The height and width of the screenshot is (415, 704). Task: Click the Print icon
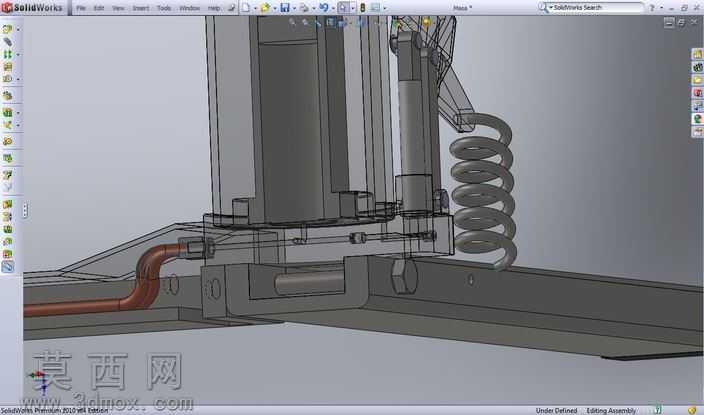click(304, 7)
